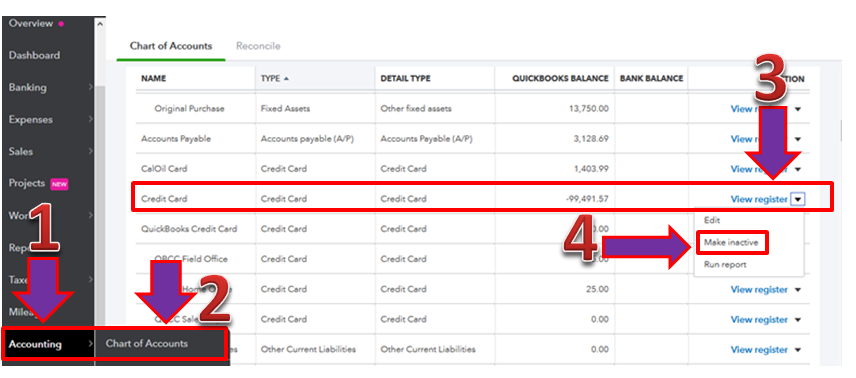This screenshot has width=856, height=378.
Task: Select the CalOil Card account name
Action: click(x=164, y=169)
